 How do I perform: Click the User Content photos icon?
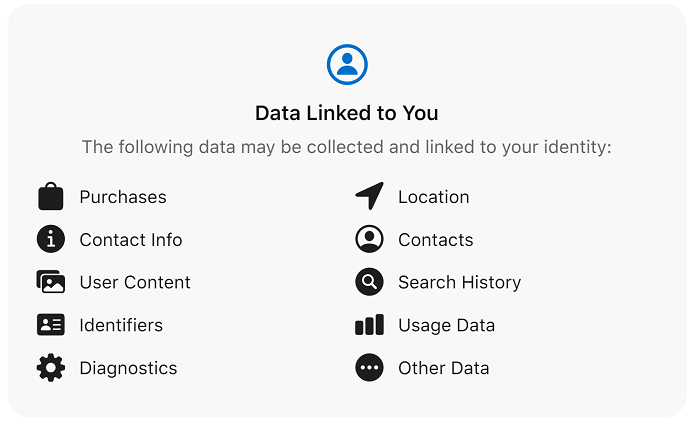pyautogui.click(x=50, y=281)
